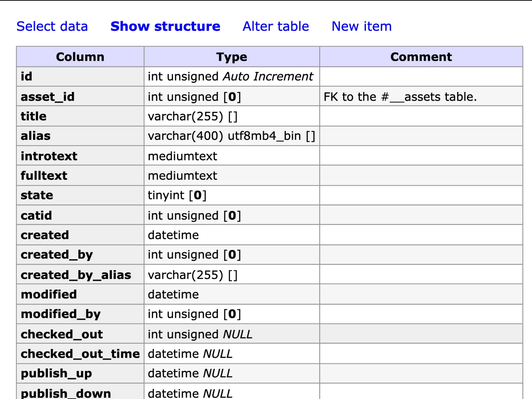Click the catid 'int unsigned [0]' type
This screenshot has width=532, height=399.
click(195, 215)
